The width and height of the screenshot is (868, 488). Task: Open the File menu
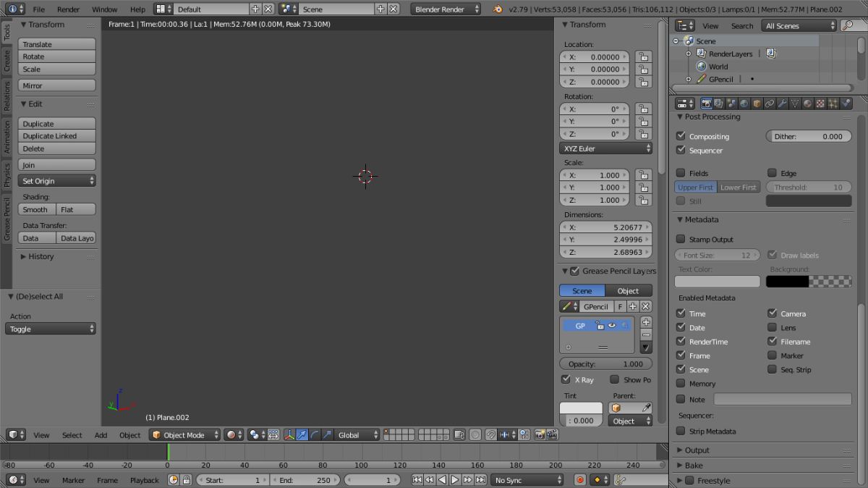pyautogui.click(x=38, y=9)
